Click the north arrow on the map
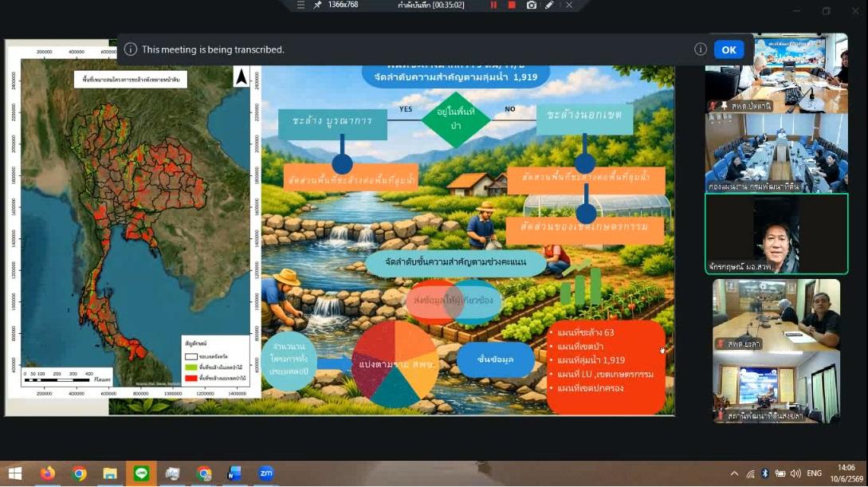The height and width of the screenshot is (487, 868). (242, 77)
